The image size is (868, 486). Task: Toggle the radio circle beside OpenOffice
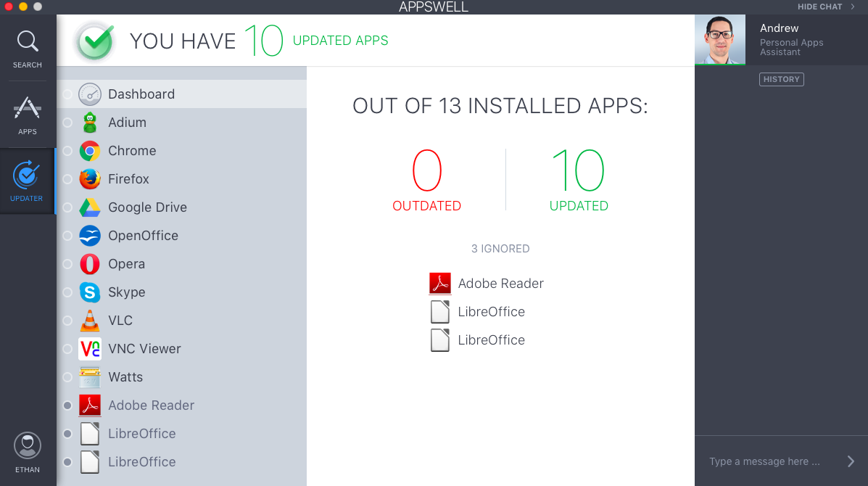(x=67, y=236)
